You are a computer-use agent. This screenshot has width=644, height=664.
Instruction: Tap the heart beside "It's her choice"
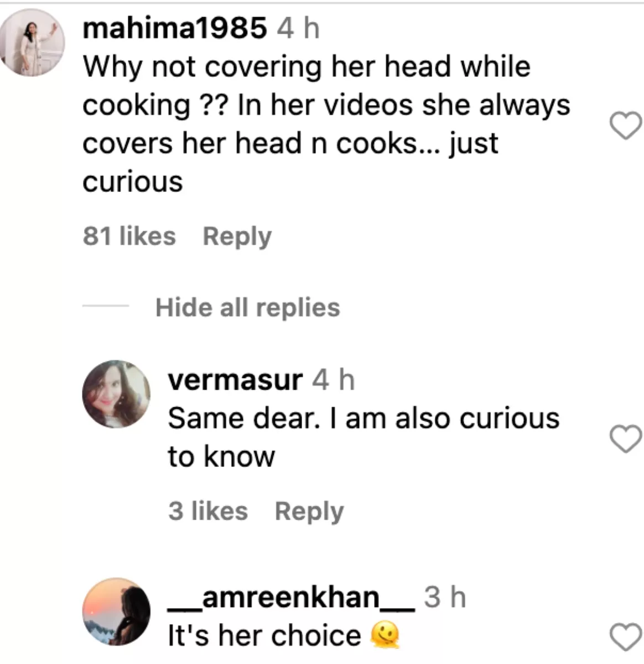coord(626,637)
